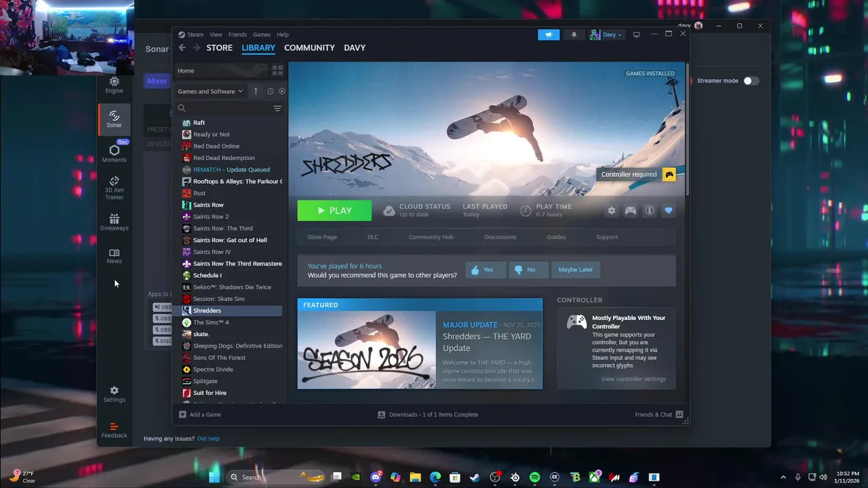This screenshot has width=868, height=488.
Task: Open Davy account dropdown
Action: [x=606, y=35]
